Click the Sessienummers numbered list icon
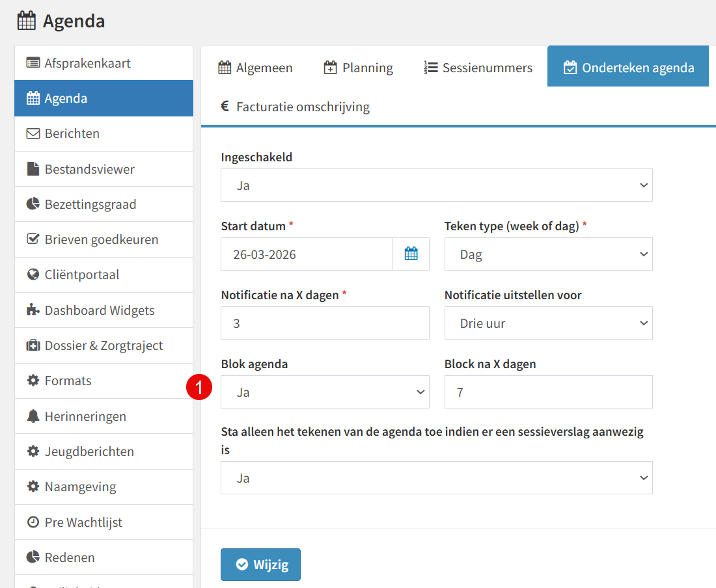The image size is (716, 588). coord(431,68)
